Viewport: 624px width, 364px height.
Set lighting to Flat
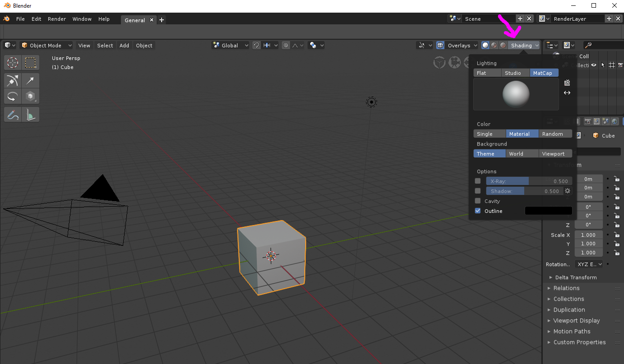tap(487, 73)
